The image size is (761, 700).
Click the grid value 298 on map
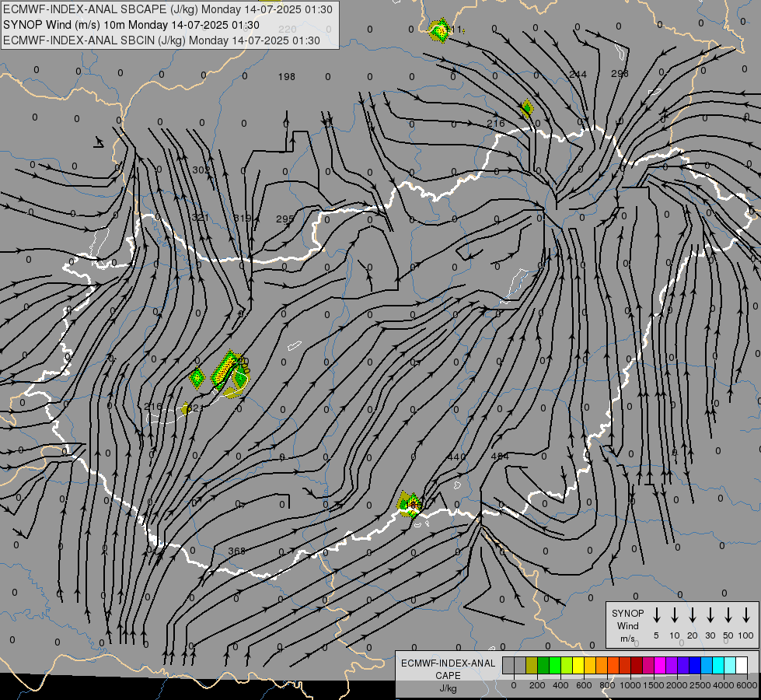tap(620, 73)
